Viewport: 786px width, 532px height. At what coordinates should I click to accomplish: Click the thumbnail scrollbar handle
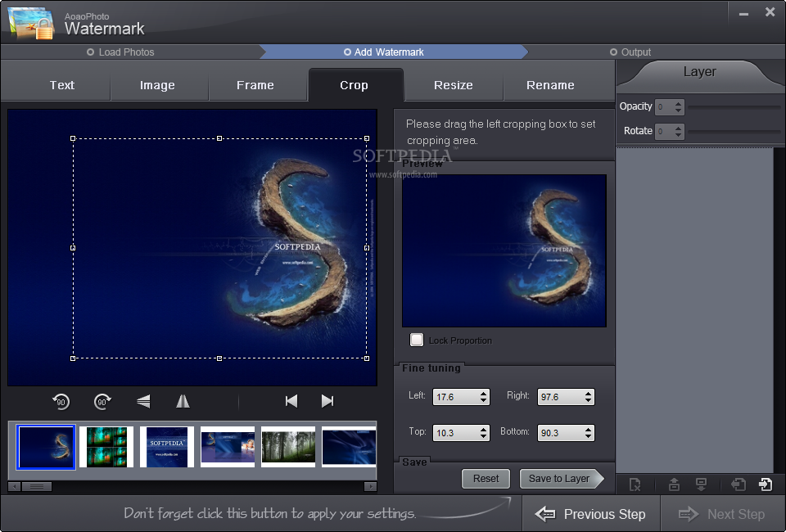pyautogui.click(x=37, y=486)
